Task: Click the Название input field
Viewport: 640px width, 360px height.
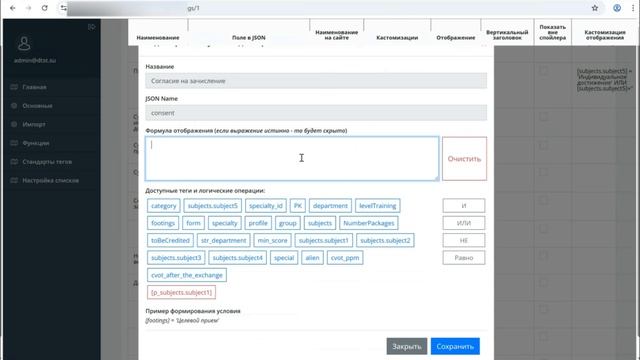Action: [316, 81]
